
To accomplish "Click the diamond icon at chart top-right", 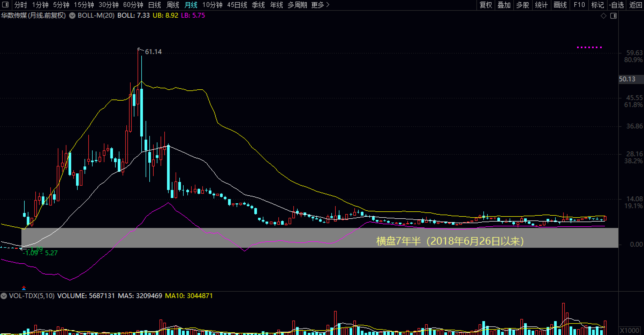I will pyautogui.click(x=603, y=16).
